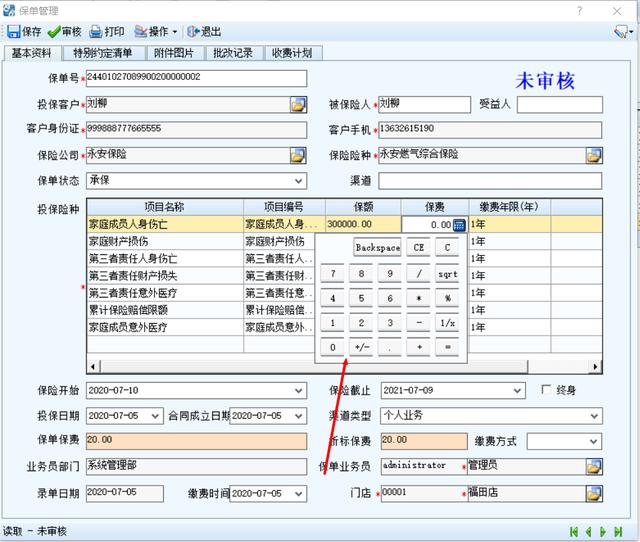Expand the 缴费时间 date dropdown
The image size is (640, 542).
pos(299,494)
